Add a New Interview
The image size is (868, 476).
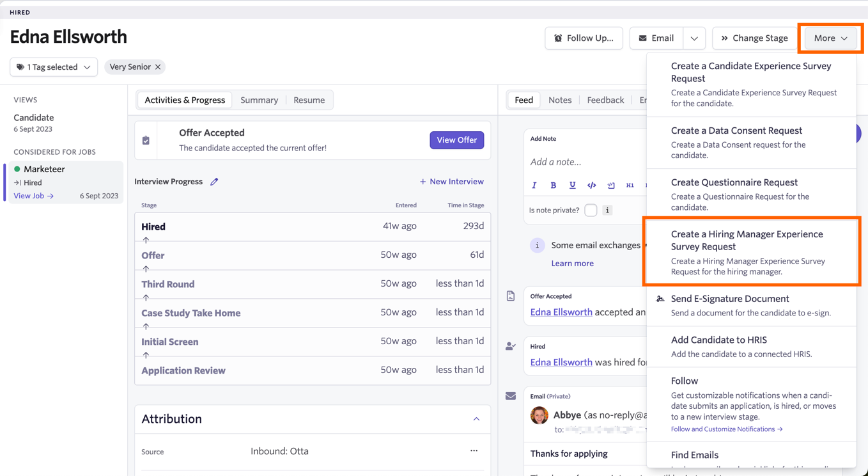pyautogui.click(x=451, y=182)
